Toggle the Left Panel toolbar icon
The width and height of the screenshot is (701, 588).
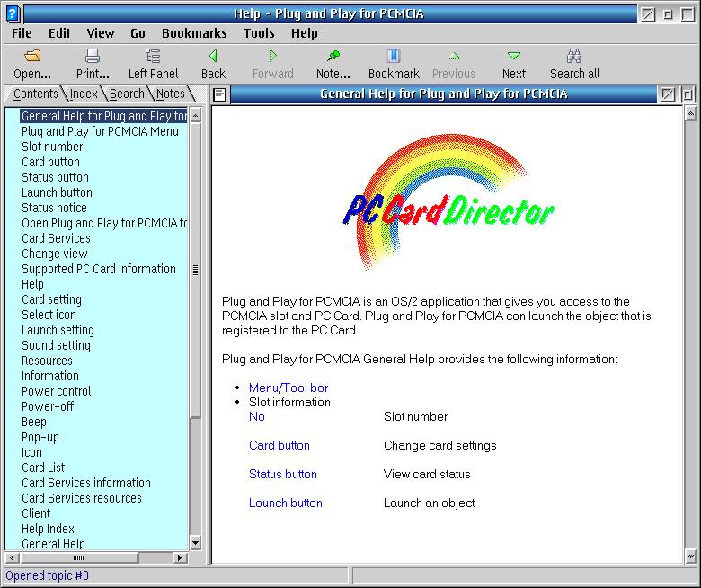pos(153,56)
